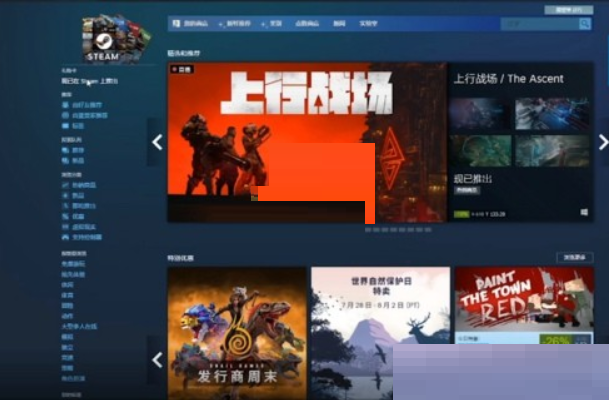Click the curators-recommended icon in sidebar
Screen dimensions: 609x400
65,115
